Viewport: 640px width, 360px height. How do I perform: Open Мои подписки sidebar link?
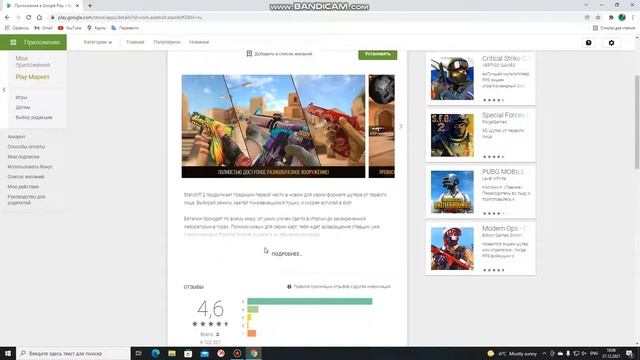[23, 157]
